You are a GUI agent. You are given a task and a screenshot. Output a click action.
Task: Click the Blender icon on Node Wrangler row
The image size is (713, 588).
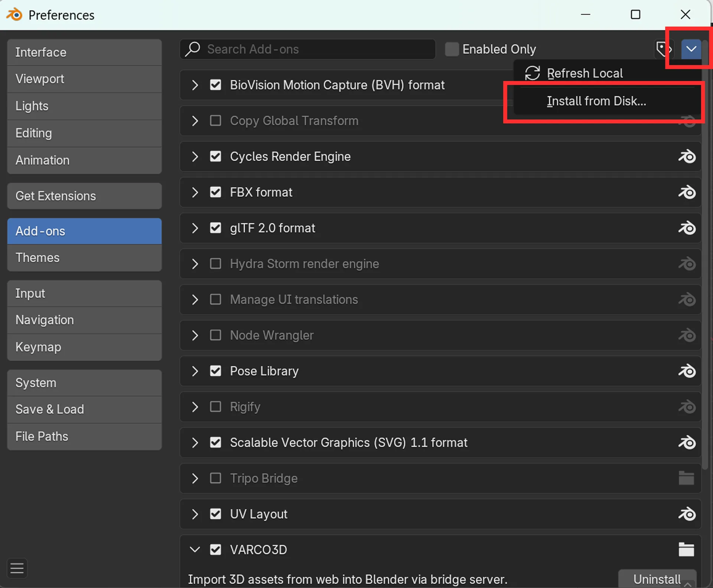pos(687,335)
